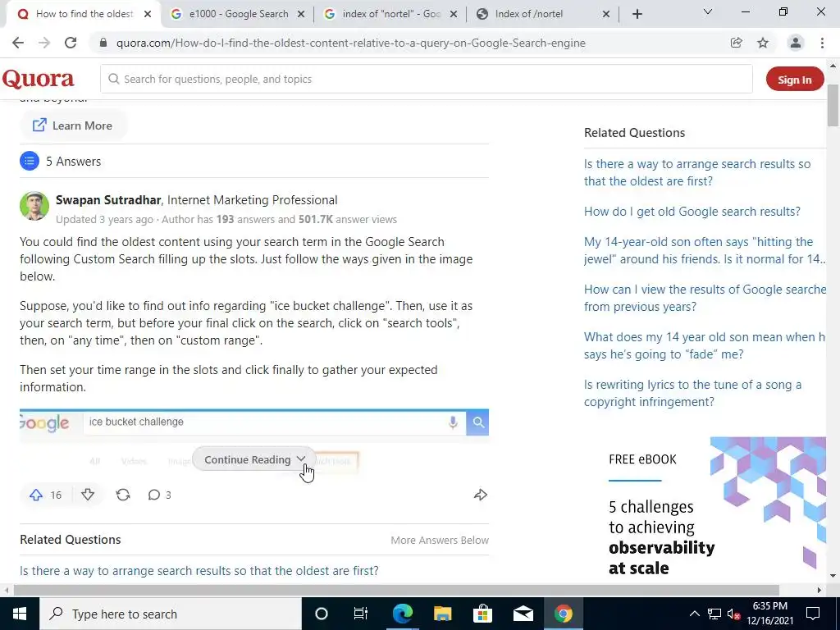Open the Chrome profile avatar
Image resolution: width=840 pixels, height=630 pixels.
tap(796, 43)
